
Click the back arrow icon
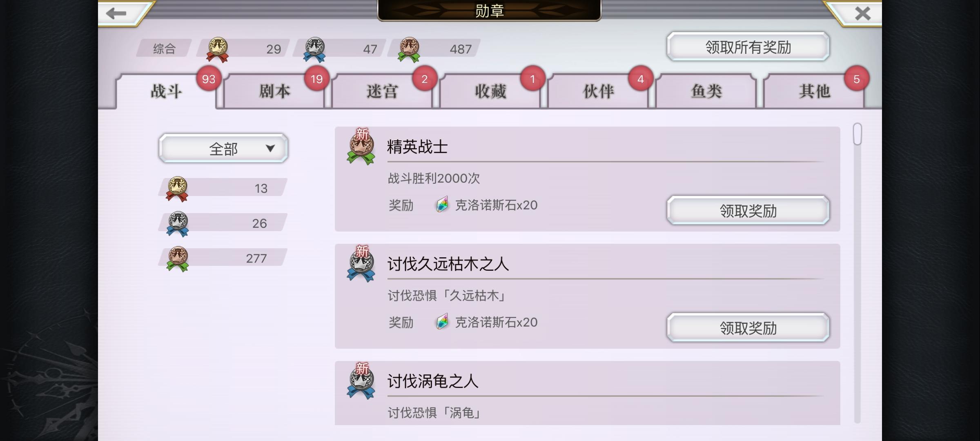click(116, 13)
